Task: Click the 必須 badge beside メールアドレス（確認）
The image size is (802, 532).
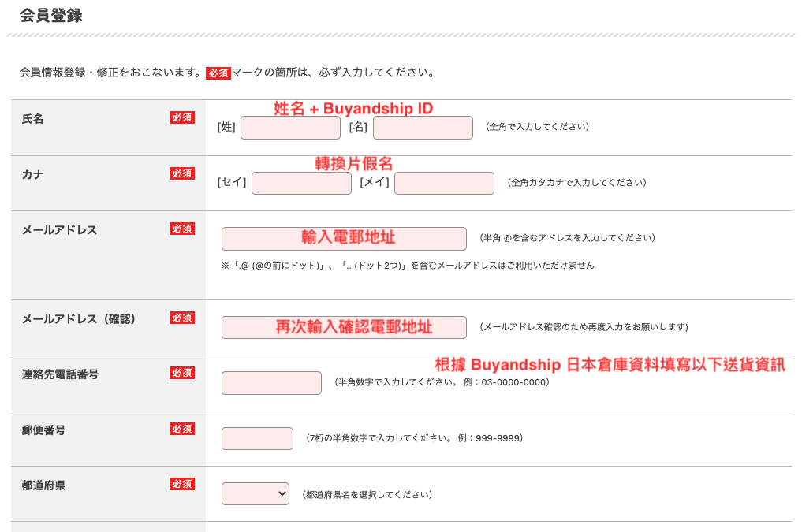Action: click(182, 318)
